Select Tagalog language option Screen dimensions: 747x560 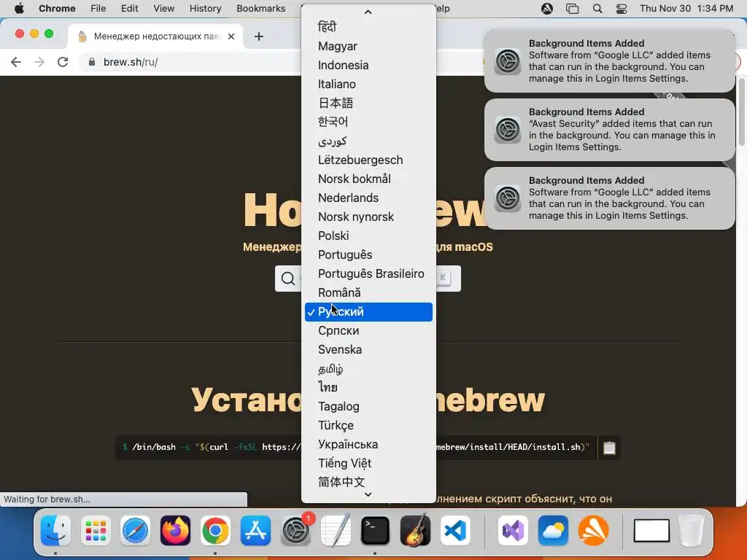coord(368,407)
